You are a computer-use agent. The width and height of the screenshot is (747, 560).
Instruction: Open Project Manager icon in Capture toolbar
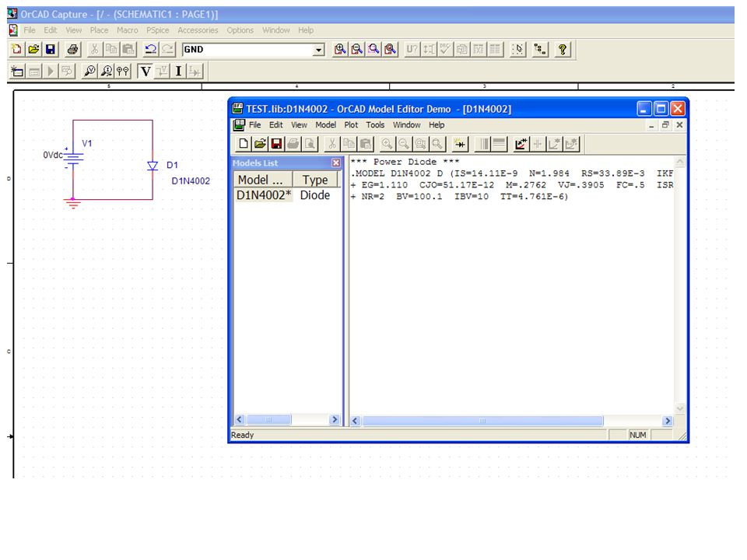540,49
